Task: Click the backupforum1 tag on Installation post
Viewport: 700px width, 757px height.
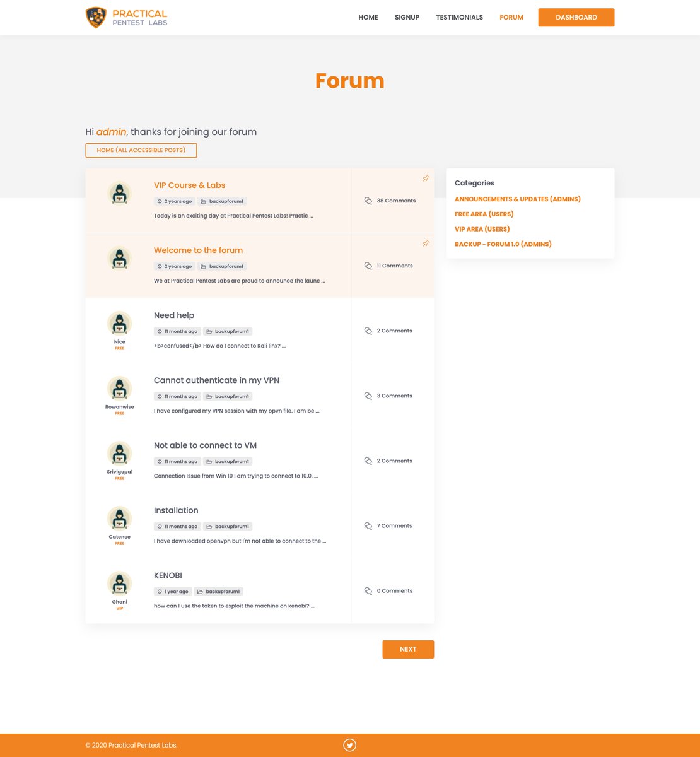Action: (227, 526)
